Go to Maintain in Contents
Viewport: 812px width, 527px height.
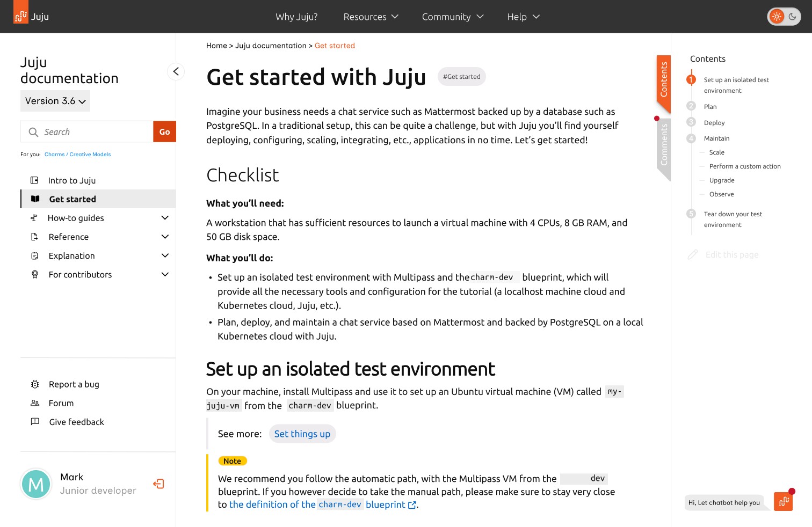point(716,138)
